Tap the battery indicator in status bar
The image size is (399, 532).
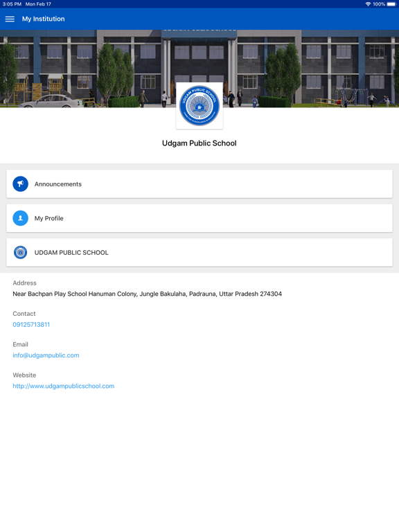[391, 4]
